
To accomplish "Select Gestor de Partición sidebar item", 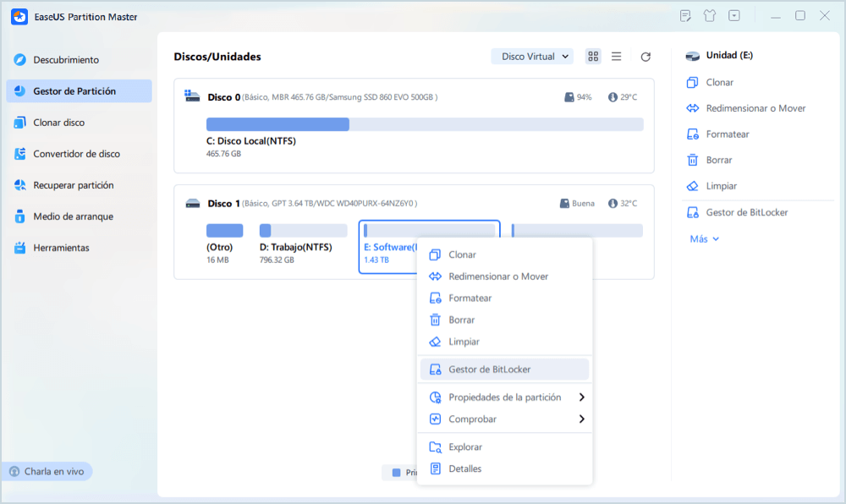I will pyautogui.click(x=79, y=91).
